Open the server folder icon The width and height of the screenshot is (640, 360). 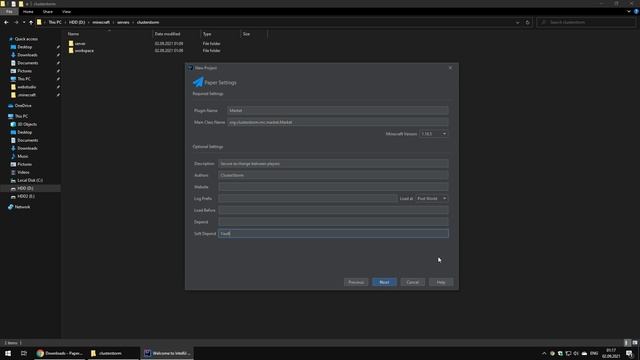71,43
